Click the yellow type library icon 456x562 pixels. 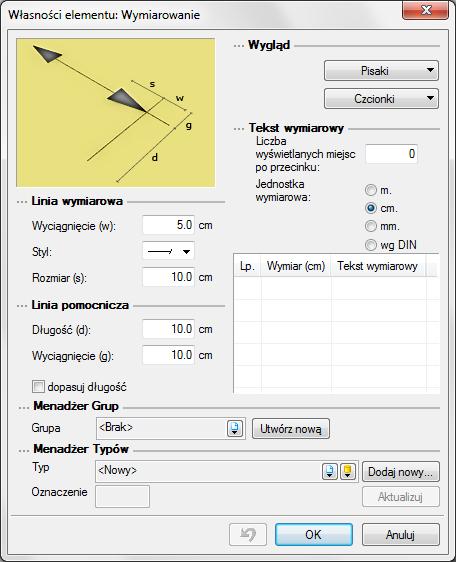(347, 471)
